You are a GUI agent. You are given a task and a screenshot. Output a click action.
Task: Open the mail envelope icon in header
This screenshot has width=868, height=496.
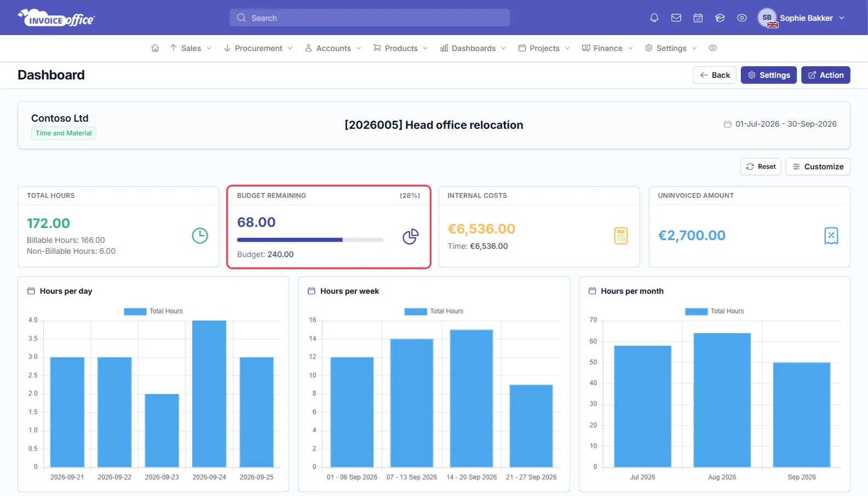tap(676, 18)
